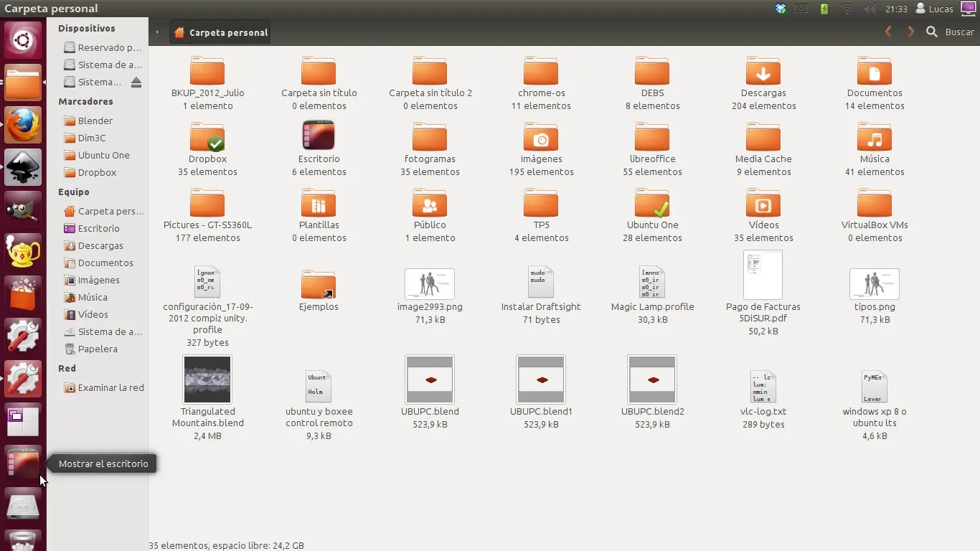Collapse path with left arrow toggle
Viewport: 980px width, 551px height.
pyautogui.click(x=158, y=32)
